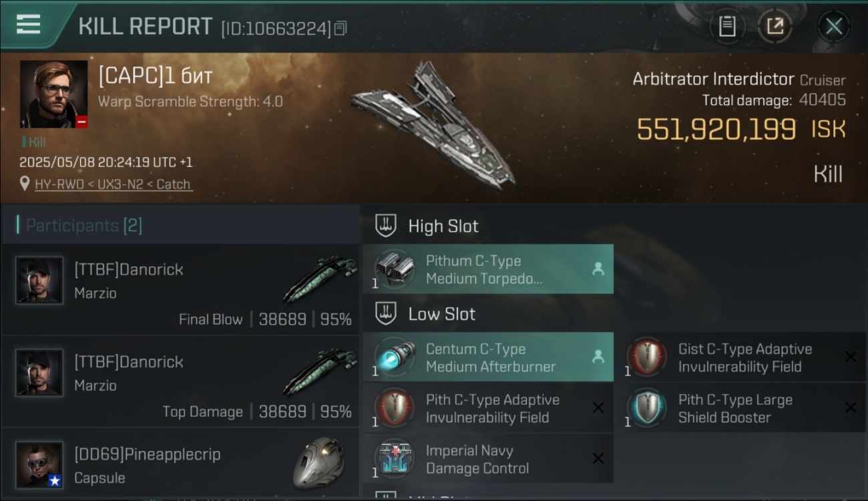Click the Pith C-Type Large Shield Booster icon
Viewport: 868px width, 501px height.
point(647,408)
